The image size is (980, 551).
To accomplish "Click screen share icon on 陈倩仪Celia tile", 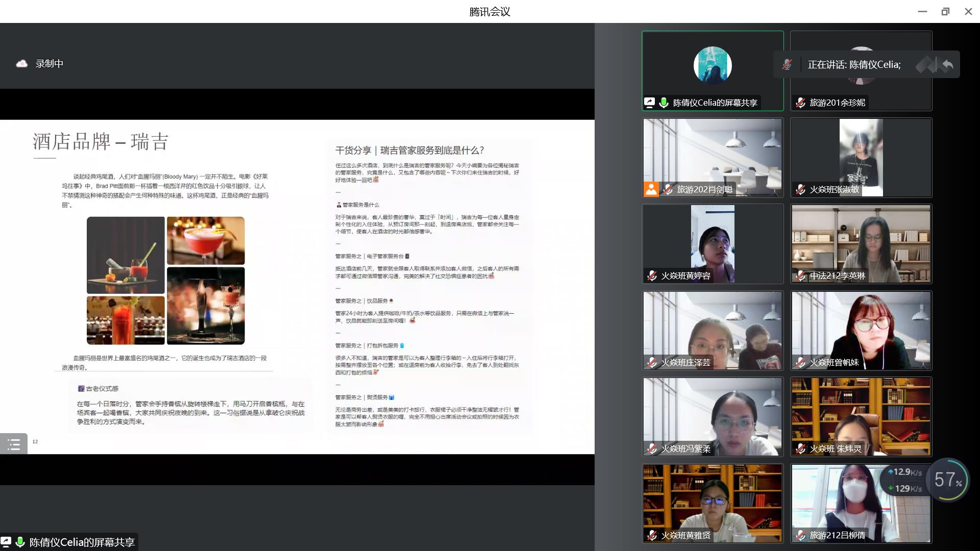I will coord(649,103).
